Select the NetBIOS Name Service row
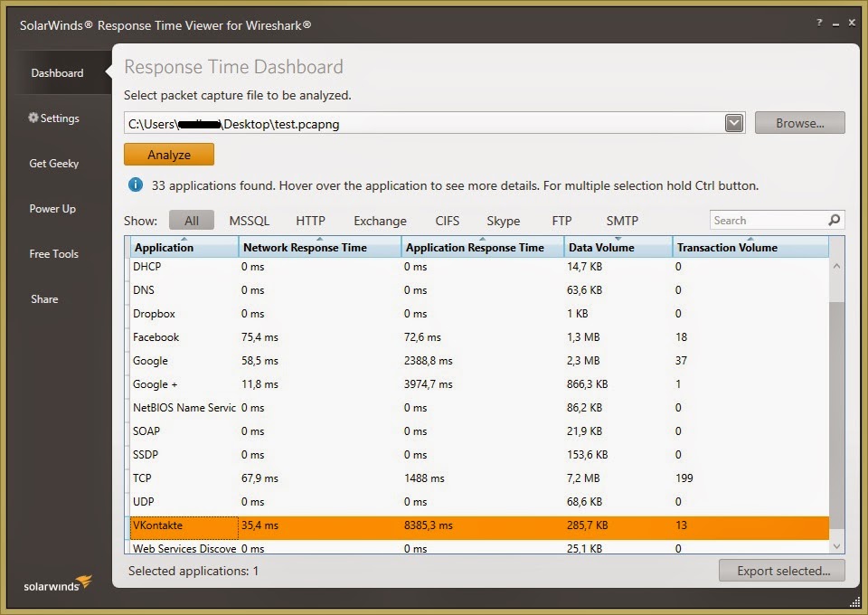 coord(479,408)
